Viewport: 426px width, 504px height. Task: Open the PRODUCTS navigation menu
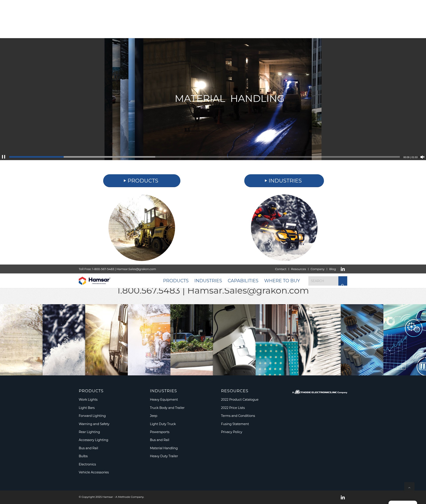click(x=176, y=280)
